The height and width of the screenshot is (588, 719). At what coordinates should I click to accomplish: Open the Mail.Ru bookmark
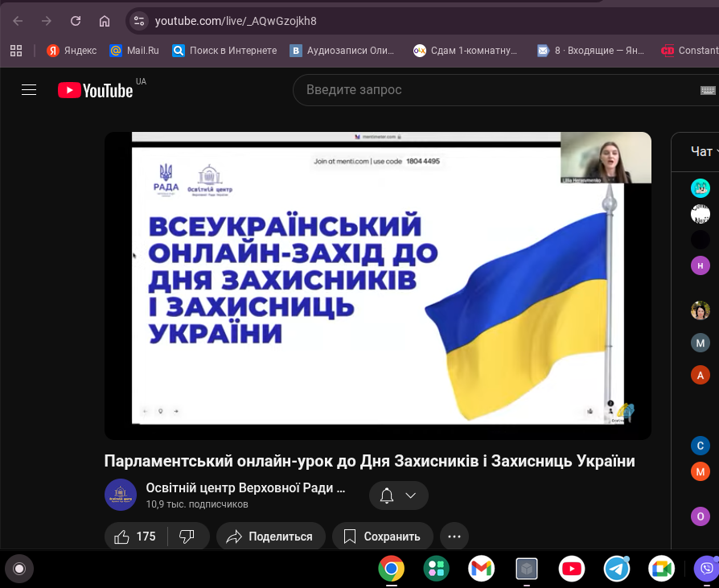(x=134, y=50)
